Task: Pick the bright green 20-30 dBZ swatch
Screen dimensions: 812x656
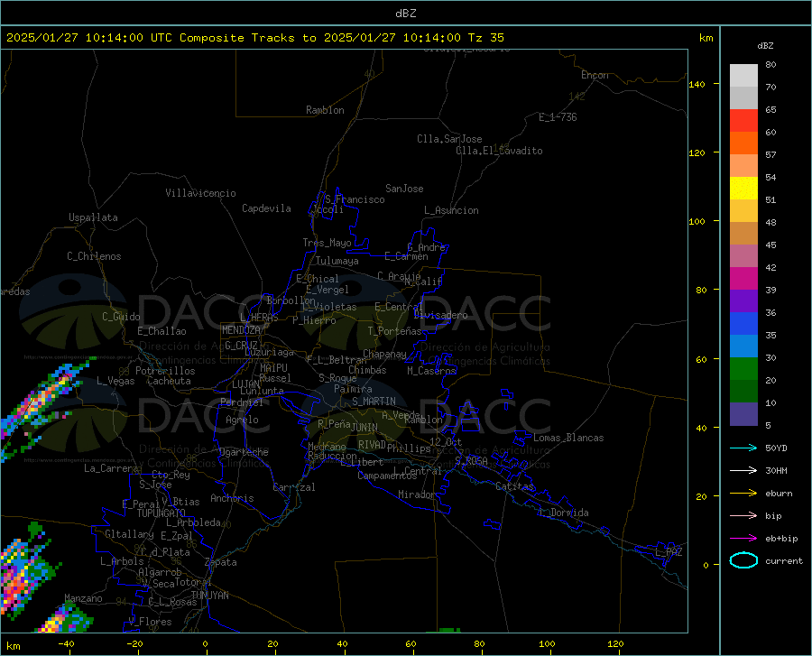Action: click(743, 369)
